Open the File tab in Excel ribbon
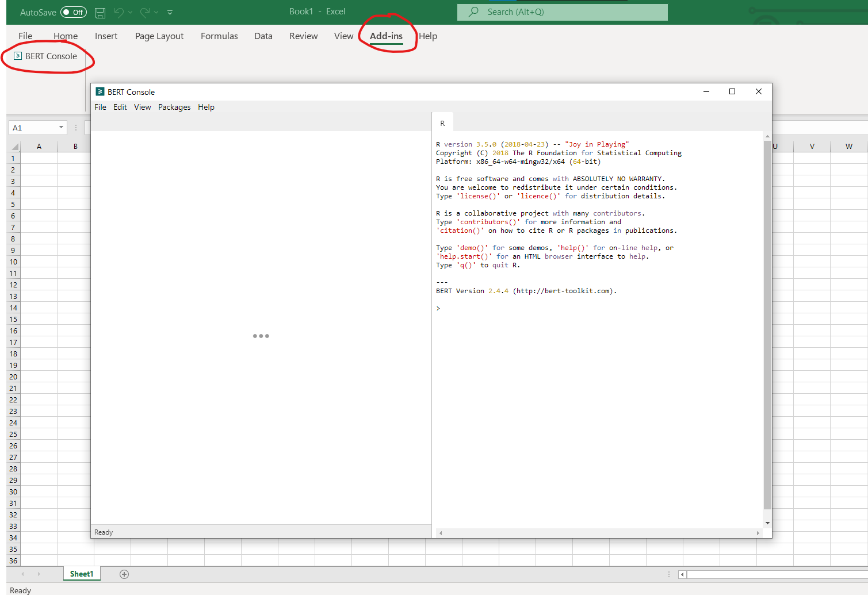868x595 pixels. click(25, 36)
